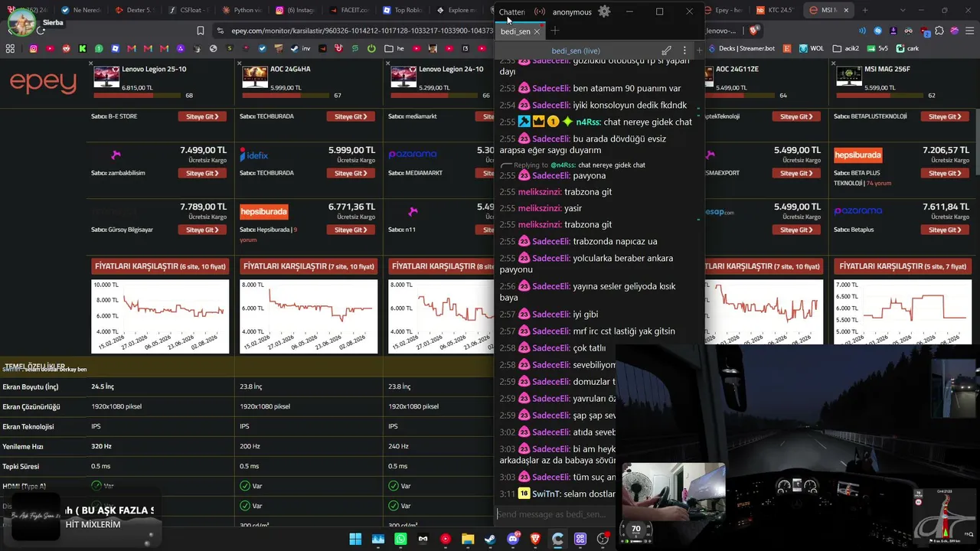Remove Lenovo Legion 25-10 from comparison

(x=91, y=64)
